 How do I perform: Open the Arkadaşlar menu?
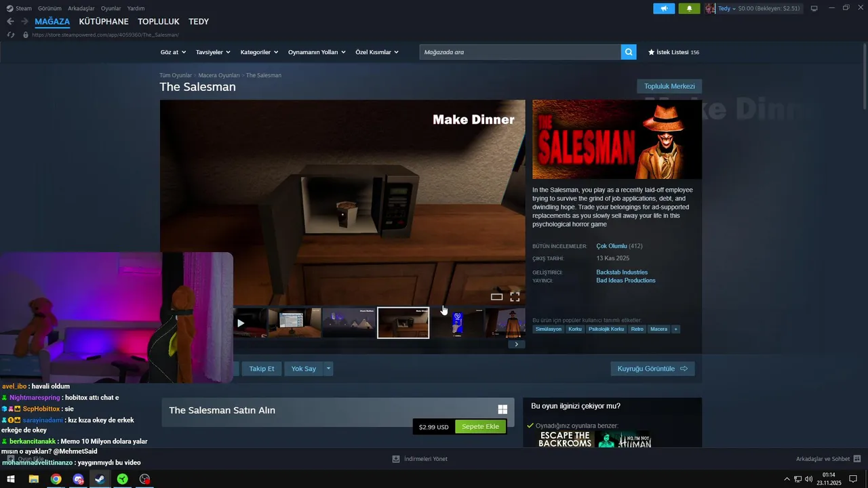(81, 8)
